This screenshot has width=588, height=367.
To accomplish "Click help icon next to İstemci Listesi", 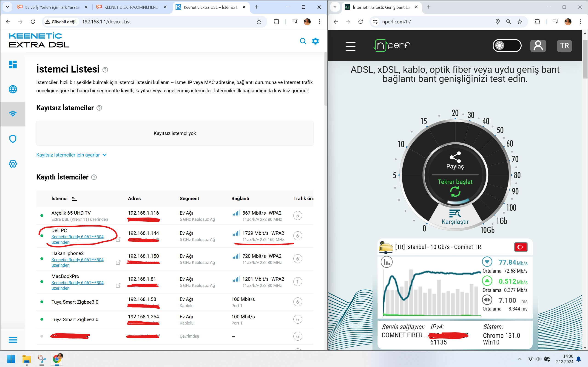I will click(x=105, y=70).
